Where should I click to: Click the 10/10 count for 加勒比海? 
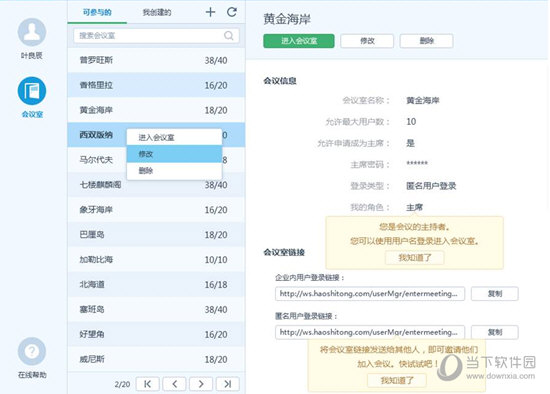point(216,260)
